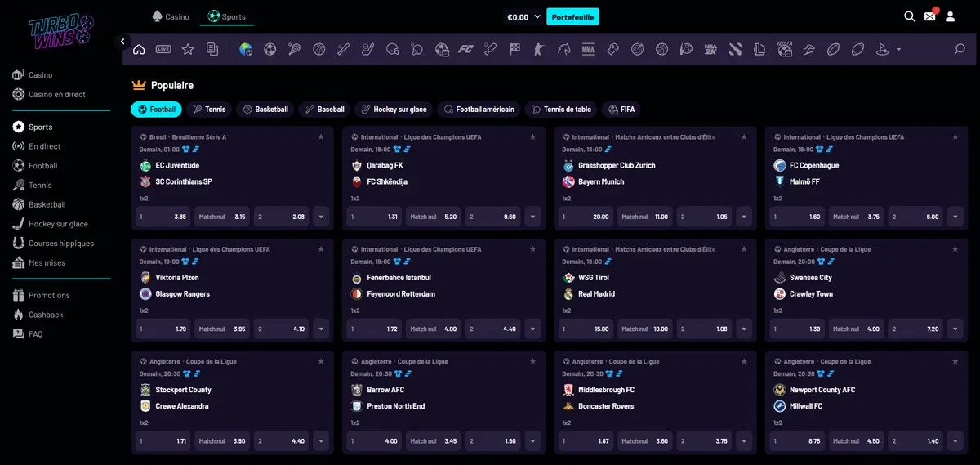
Task: Open the NBA 2K esports icon
Action: [x=710, y=49]
